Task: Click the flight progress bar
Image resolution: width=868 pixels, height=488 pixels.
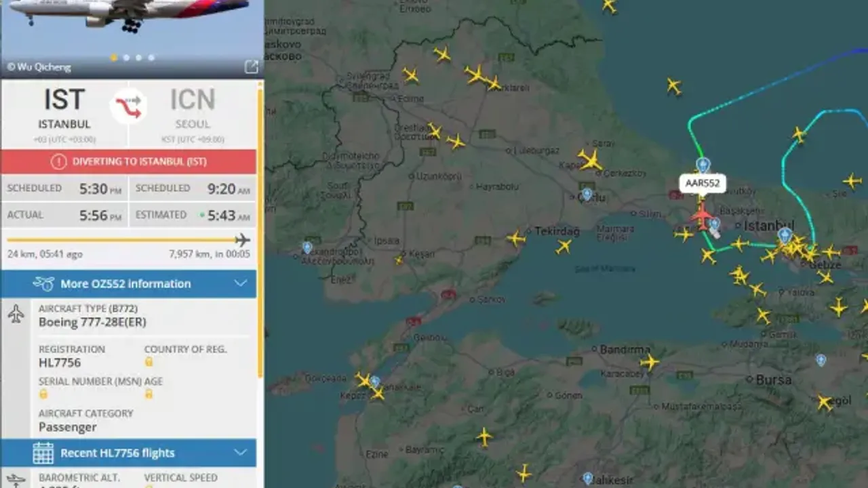Action: tap(128, 240)
